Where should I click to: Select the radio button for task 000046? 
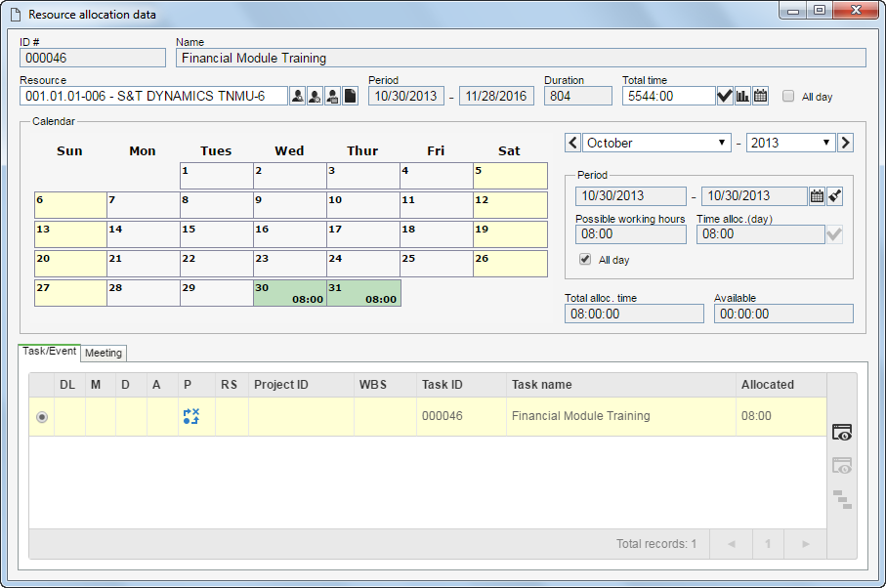tap(42, 417)
